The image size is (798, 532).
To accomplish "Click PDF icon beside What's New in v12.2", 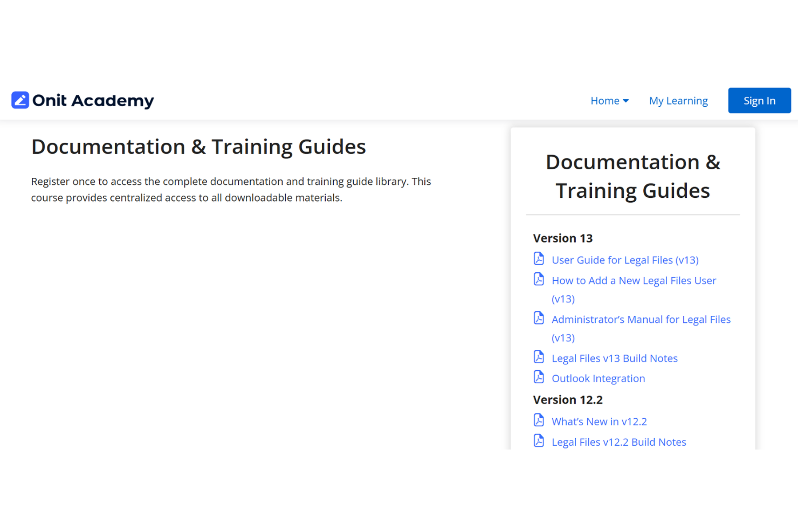I will (539, 420).
